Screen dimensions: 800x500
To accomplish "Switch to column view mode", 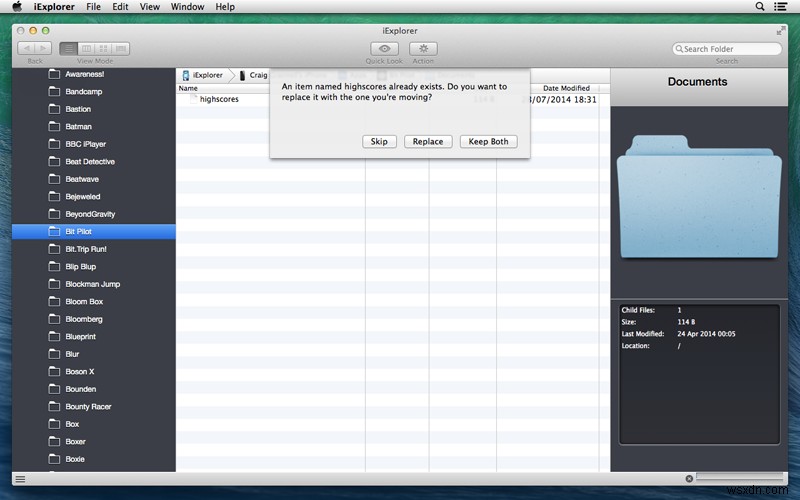I will [x=86, y=48].
